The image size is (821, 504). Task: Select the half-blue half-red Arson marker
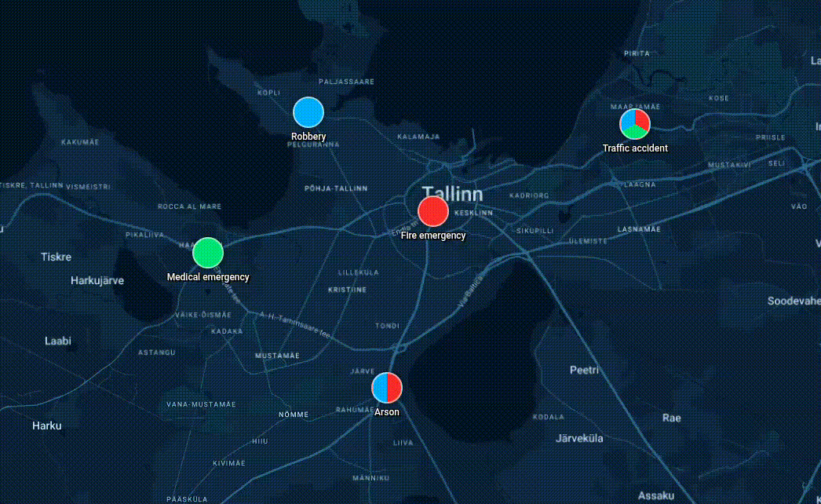click(x=387, y=387)
